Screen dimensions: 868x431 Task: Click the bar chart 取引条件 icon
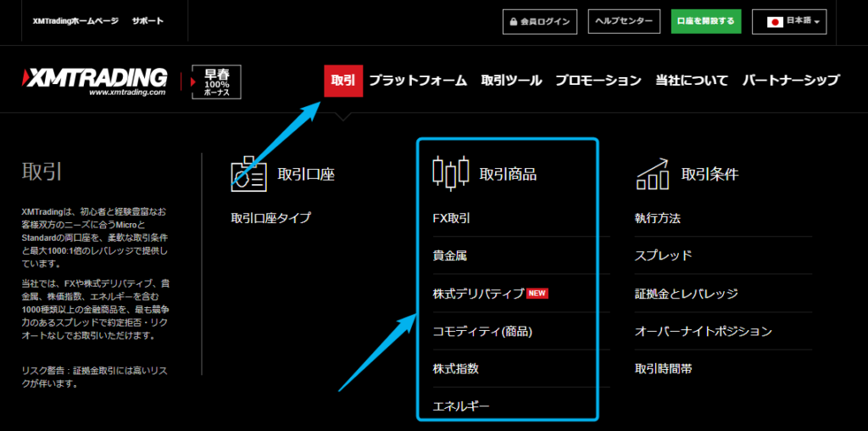click(x=653, y=173)
